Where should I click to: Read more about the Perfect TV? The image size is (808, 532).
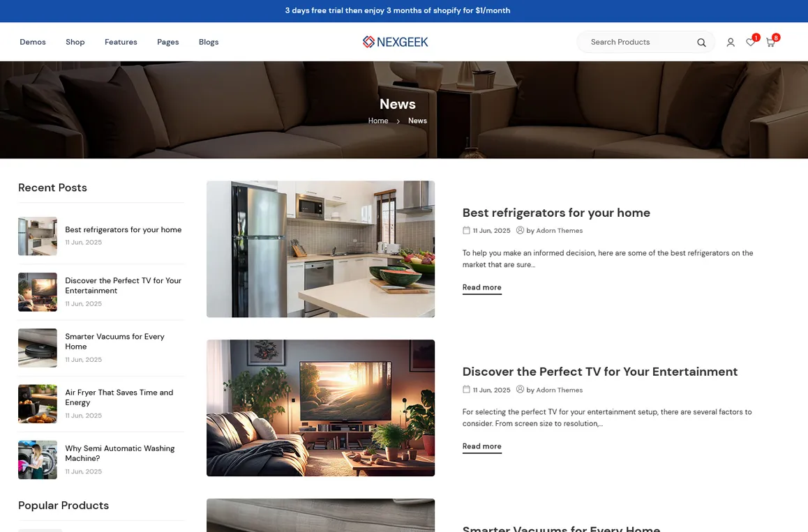(481, 446)
